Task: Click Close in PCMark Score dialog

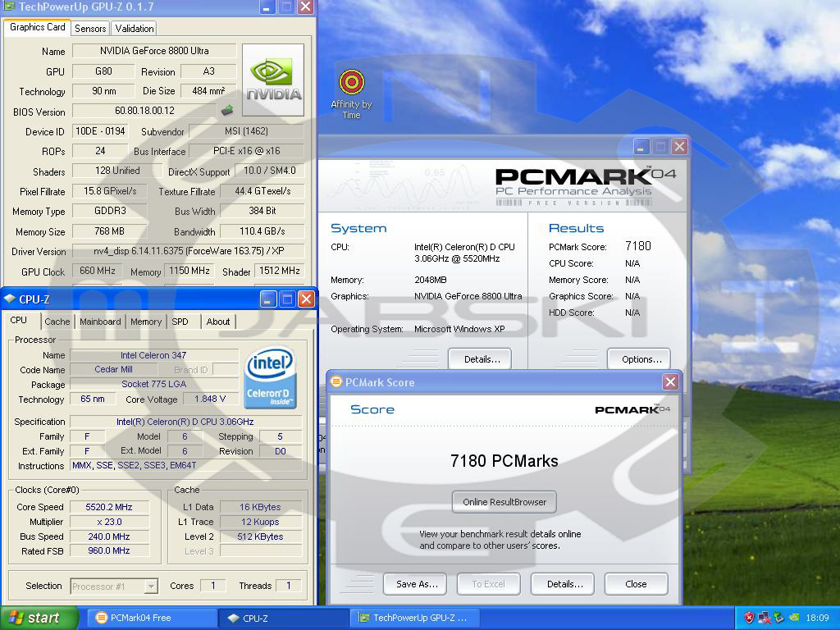Action: pyautogui.click(x=636, y=584)
